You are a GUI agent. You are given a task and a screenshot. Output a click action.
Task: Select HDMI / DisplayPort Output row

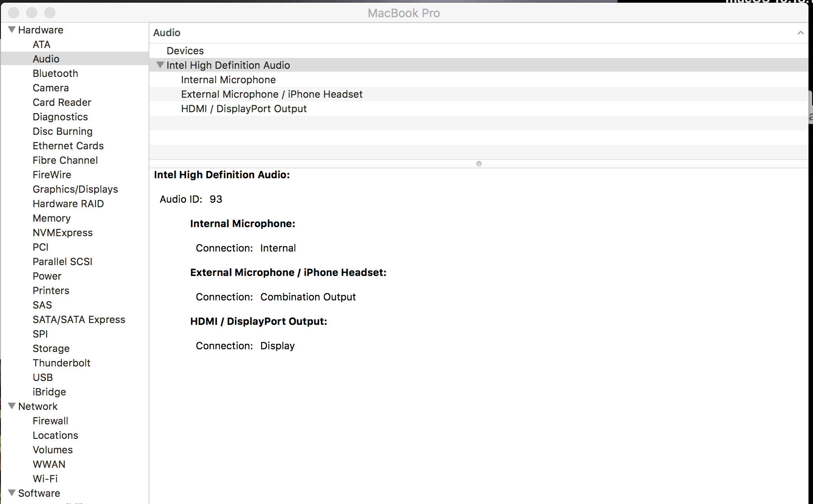click(478, 109)
